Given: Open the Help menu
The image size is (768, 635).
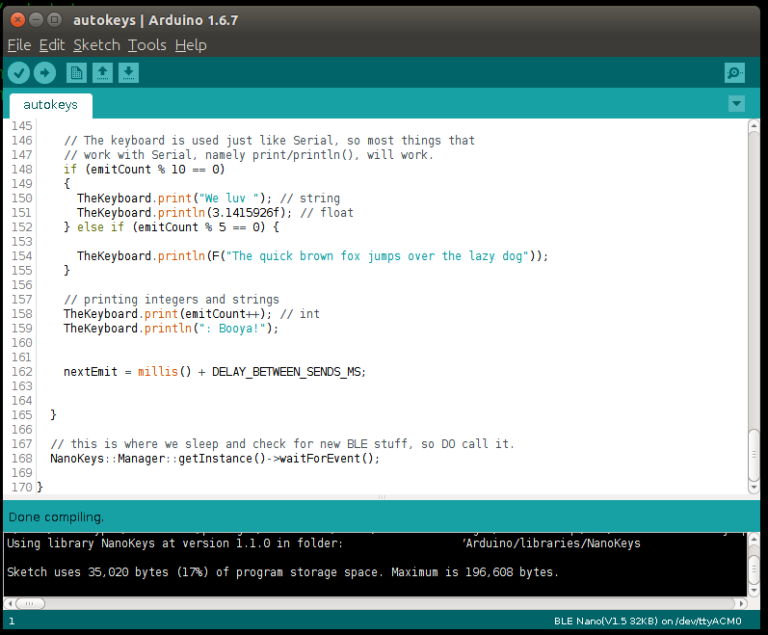Looking at the screenshot, I should tap(190, 45).
